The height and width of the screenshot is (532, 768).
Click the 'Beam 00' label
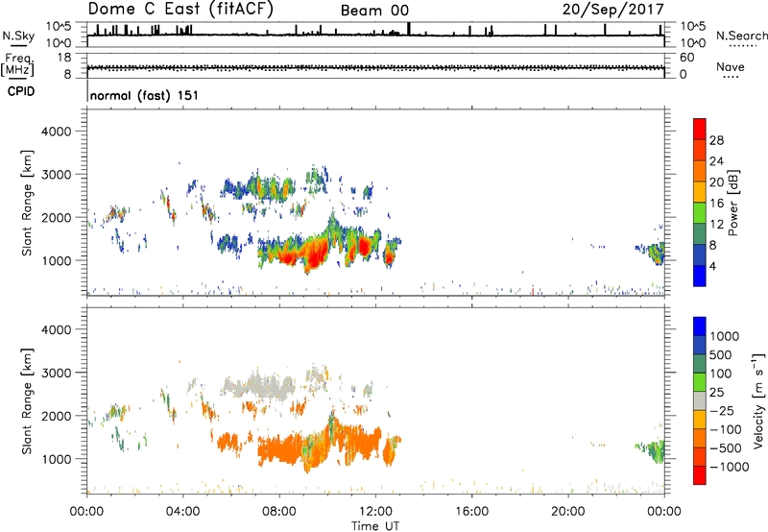point(374,11)
